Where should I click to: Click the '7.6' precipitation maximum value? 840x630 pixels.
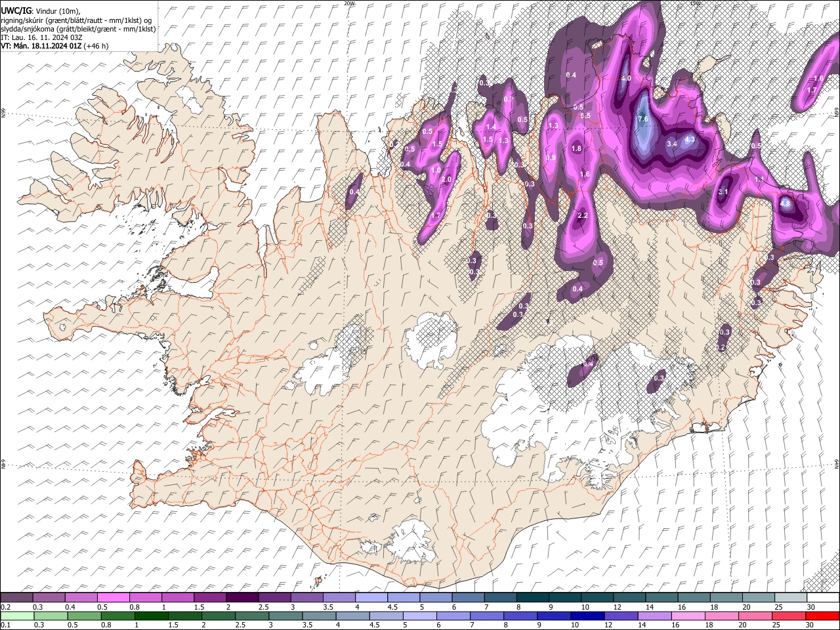pos(643,119)
